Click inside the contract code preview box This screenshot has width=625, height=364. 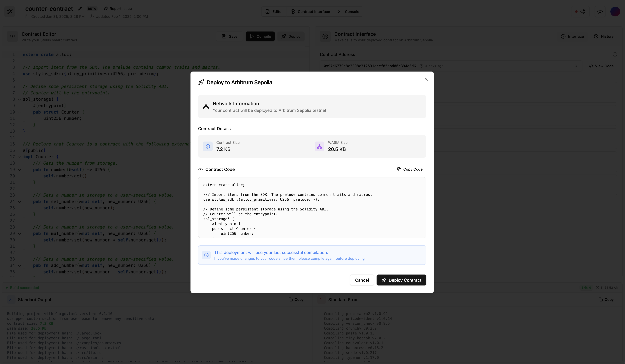tap(312, 207)
